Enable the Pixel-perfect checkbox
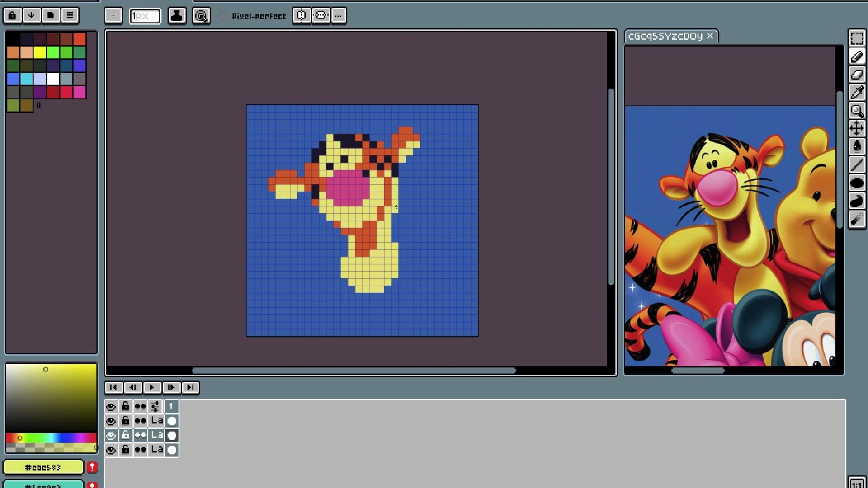Image resolution: width=868 pixels, height=488 pixels. click(x=222, y=16)
